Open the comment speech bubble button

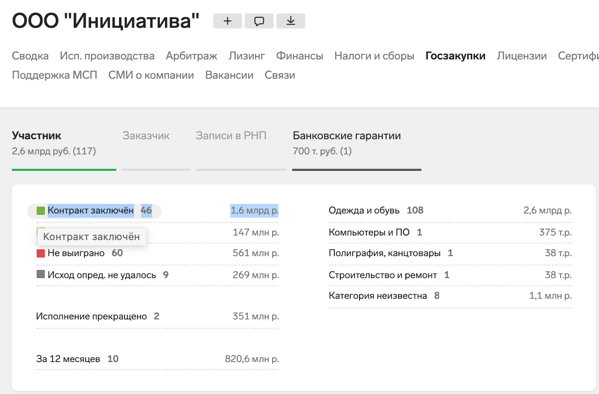259,21
